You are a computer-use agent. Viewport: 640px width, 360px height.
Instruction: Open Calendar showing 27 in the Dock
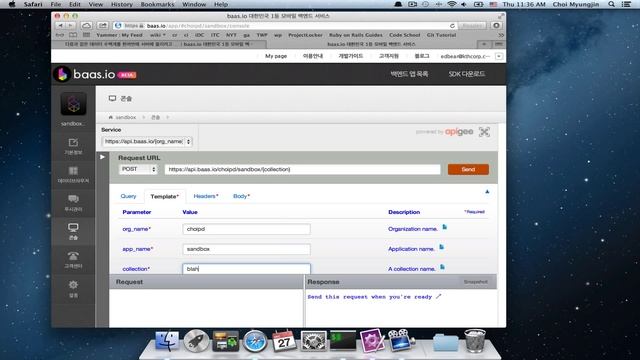284,340
